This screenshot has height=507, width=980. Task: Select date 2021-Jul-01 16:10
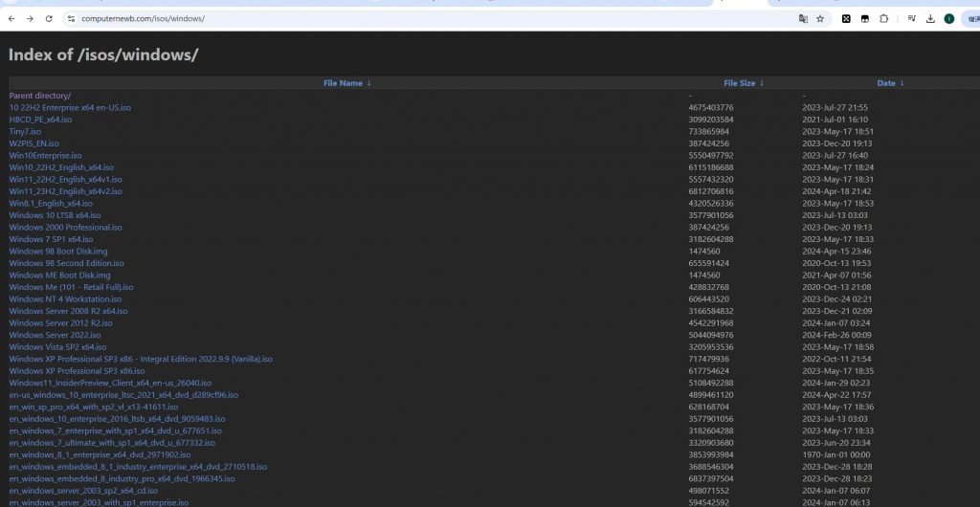835,120
